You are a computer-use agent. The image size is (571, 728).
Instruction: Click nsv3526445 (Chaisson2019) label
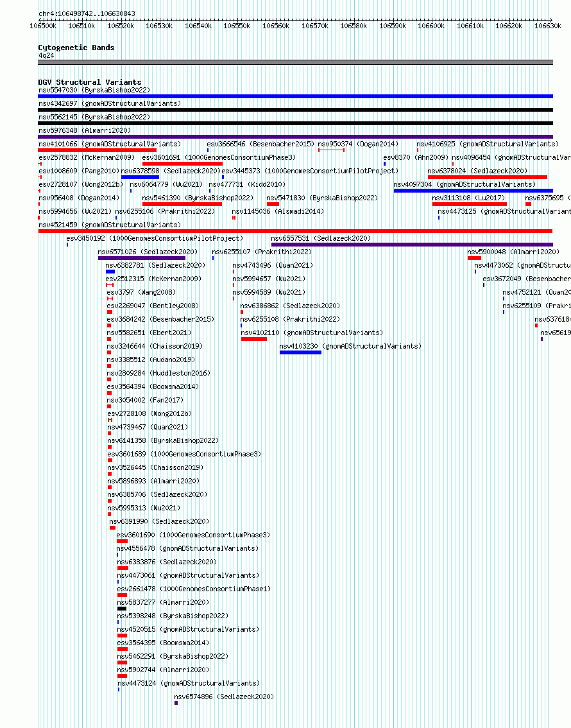point(155,467)
